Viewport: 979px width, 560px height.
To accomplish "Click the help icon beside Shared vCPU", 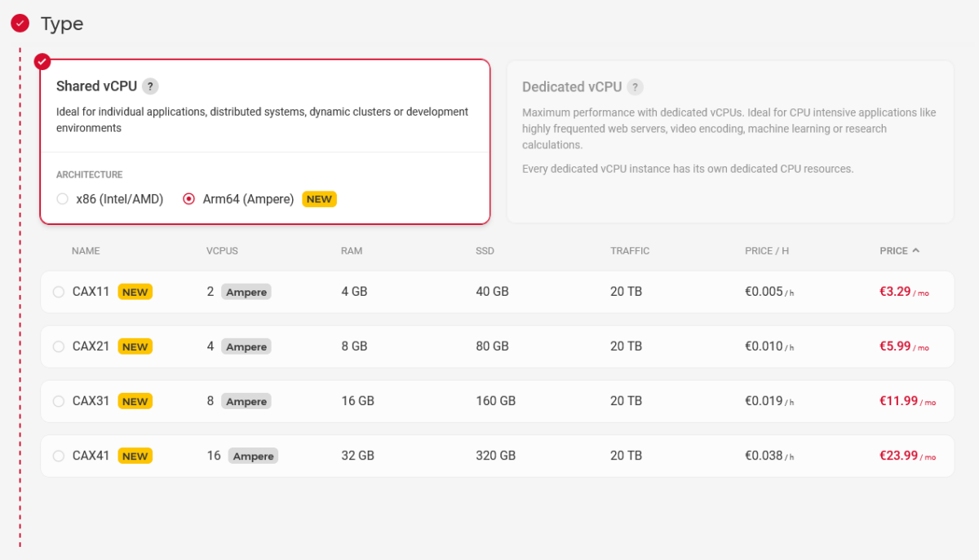I will tap(150, 86).
